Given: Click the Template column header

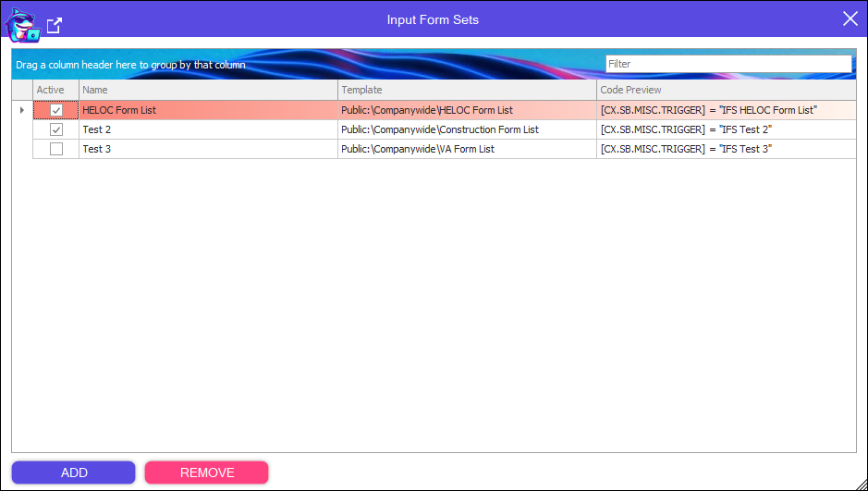Looking at the screenshot, I should pos(467,90).
